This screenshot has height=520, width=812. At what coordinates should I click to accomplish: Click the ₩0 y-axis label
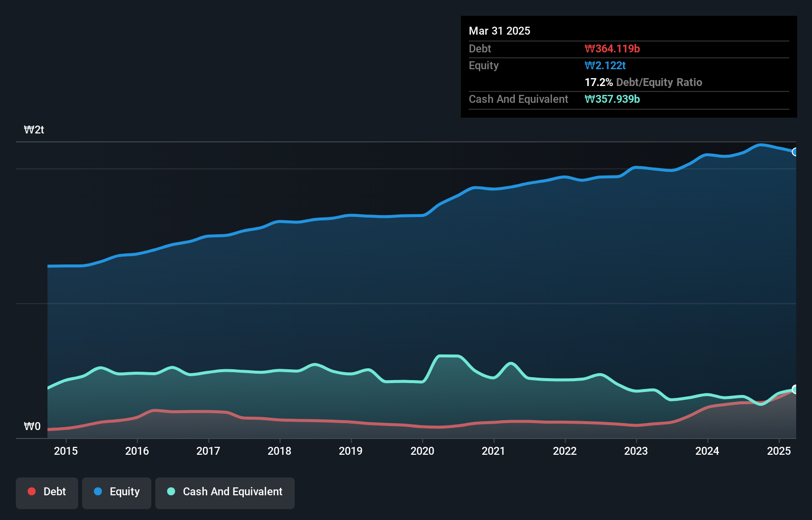tap(32, 427)
